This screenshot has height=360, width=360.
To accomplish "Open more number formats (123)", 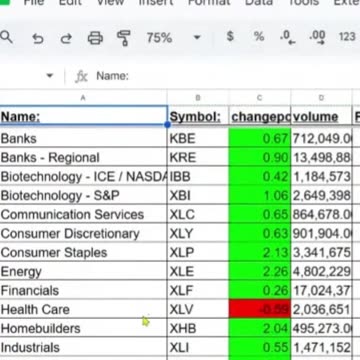I will point(347,36).
